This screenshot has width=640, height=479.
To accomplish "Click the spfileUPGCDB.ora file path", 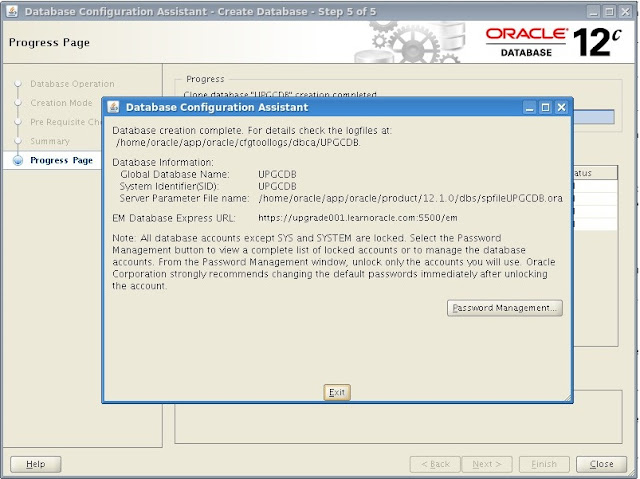I will click(411, 198).
